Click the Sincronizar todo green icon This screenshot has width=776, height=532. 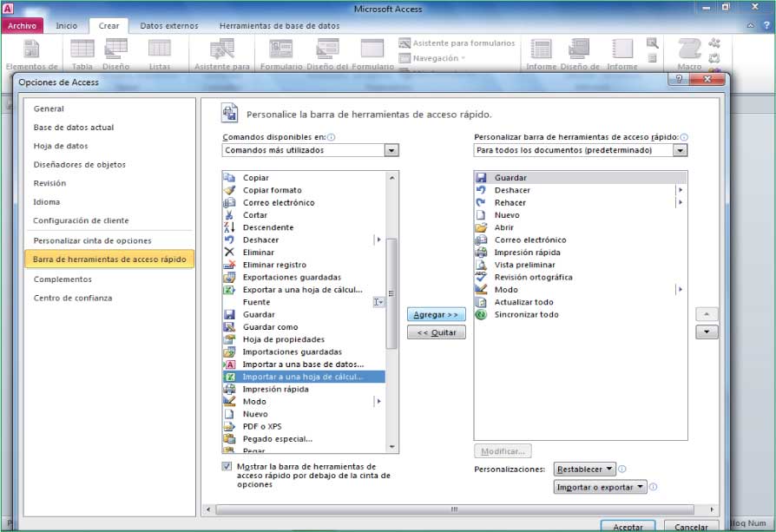pos(481,314)
